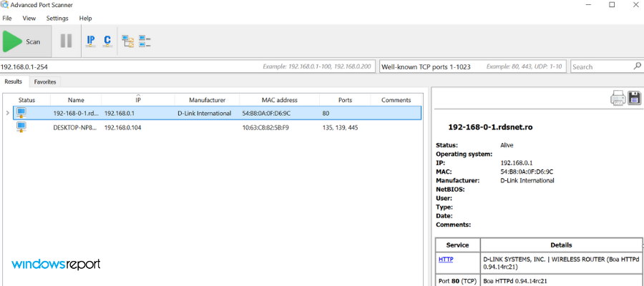Click the IP range toolbar icon
The width and height of the screenshot is (644, 286).
pos(91,41)
